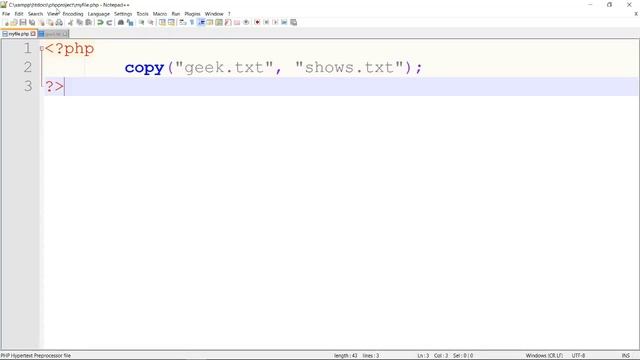This screenshot has height=360, width=640.
Task: Open the Run menu
Action: point(176,14)
